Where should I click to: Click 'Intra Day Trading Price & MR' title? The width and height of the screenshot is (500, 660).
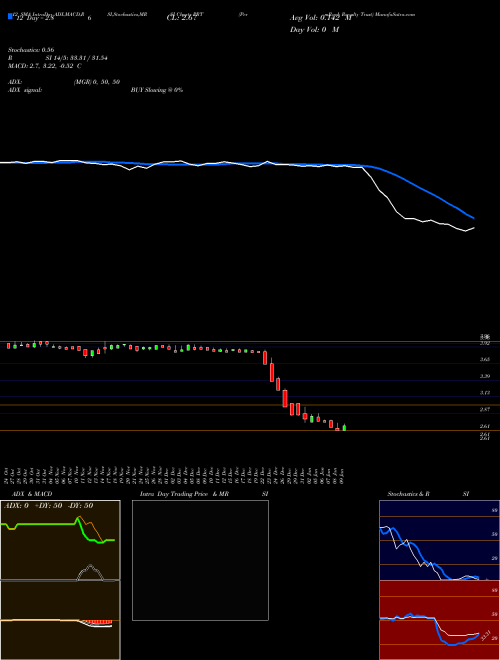[184, 494]
